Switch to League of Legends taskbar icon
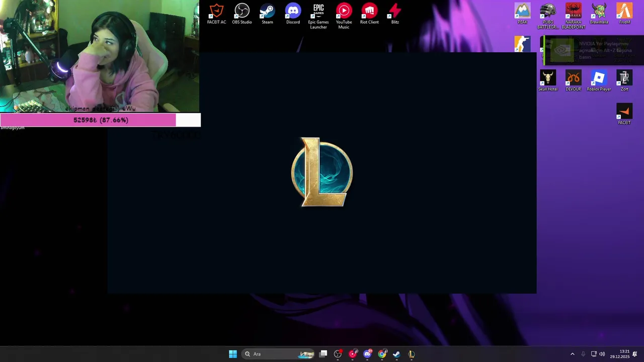This screenshot has width=644, height=362. pos(412,354)
